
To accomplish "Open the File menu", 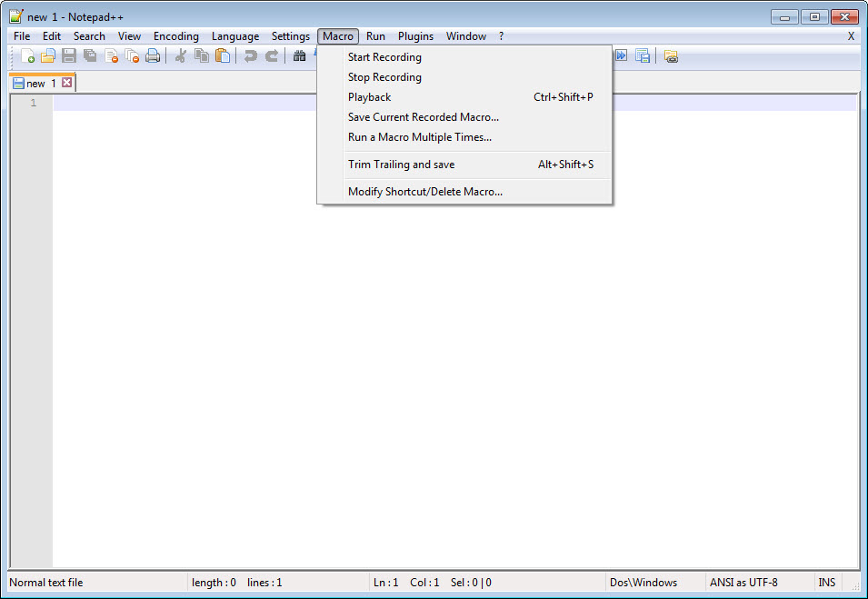I will (x=22, y=36).
